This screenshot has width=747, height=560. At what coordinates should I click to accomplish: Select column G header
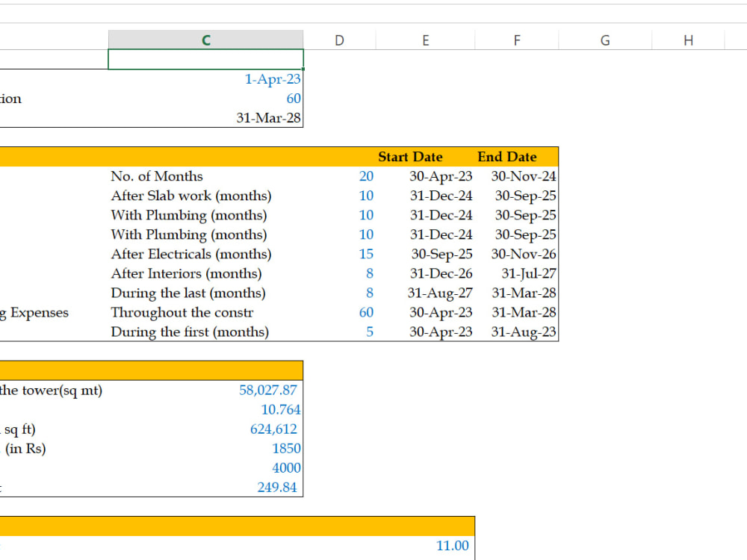[x=605, y=40]
